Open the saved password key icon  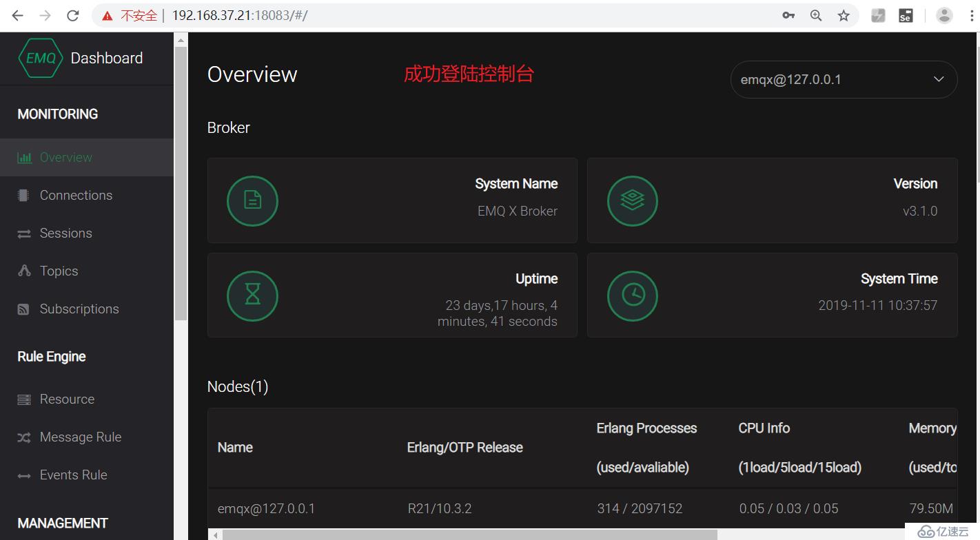[788, 15]
